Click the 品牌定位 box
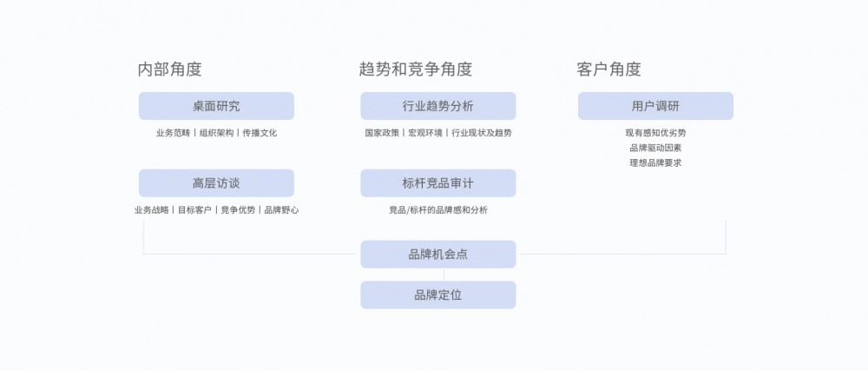Viewport: 868px width, 371px height. (x=437, y=295)
